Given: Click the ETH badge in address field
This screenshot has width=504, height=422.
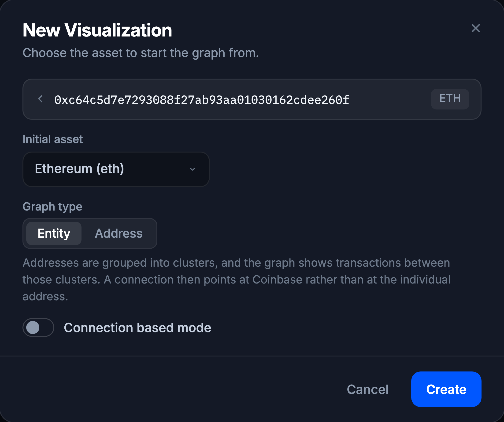Looking at the screenshot, I should [x=450, y=99].
